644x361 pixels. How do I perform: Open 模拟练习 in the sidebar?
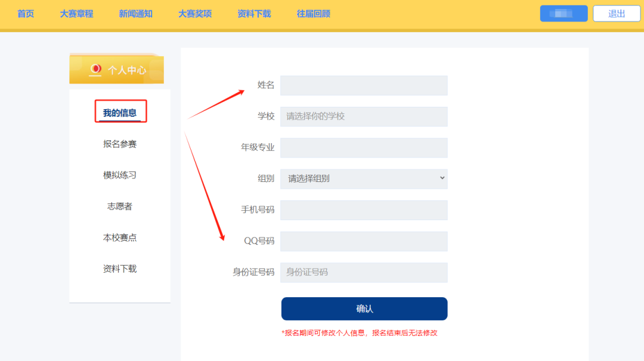pos(120,175)
